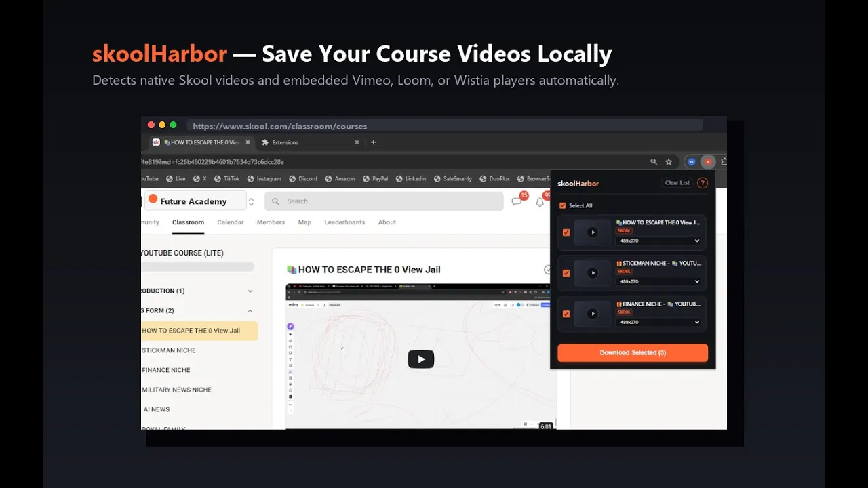The image size is (868, 488).
Task: Toggle the Select All checkbox
Action: click(x=562, y=205)
